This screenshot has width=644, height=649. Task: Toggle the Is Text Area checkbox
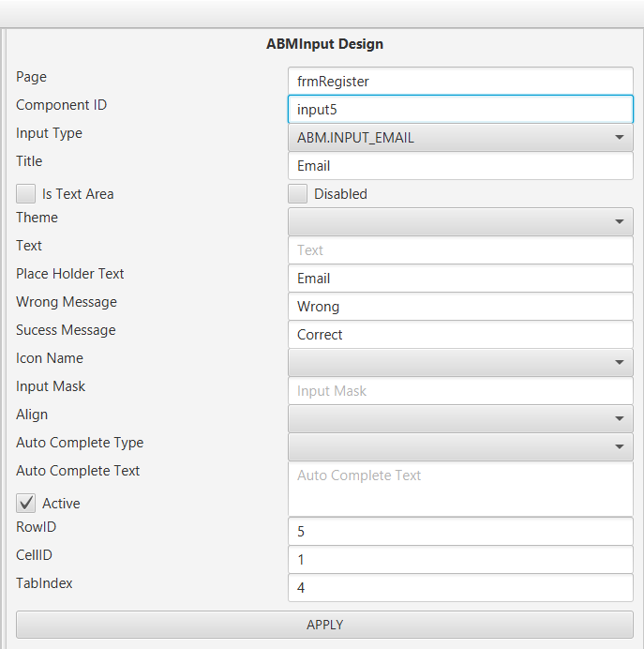pyautogui.click(x=26, y=194)
